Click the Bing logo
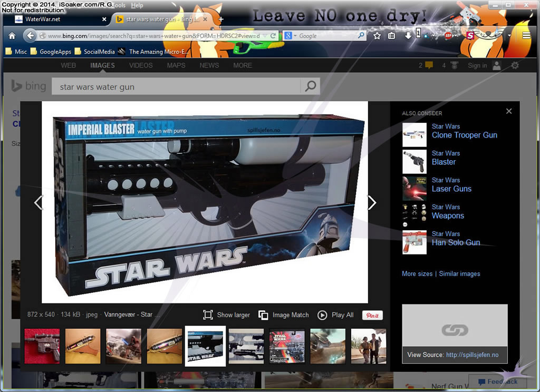The height and width of the screenshot is (392, 540). 28,86
